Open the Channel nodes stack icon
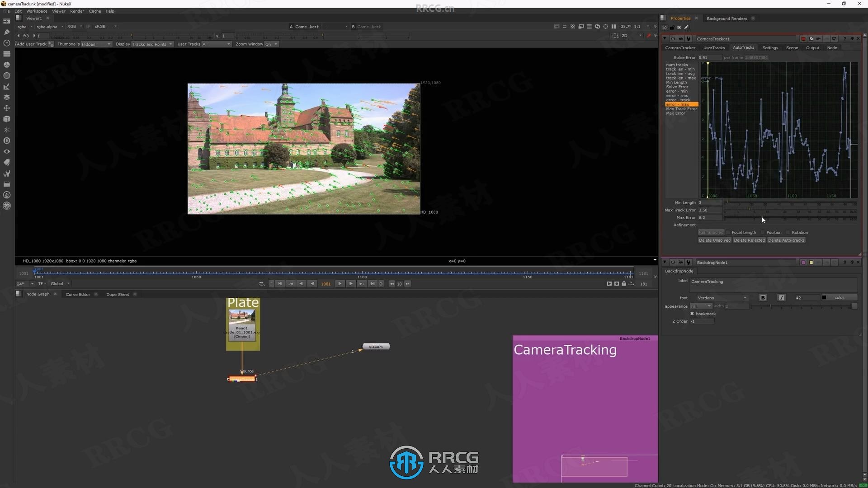Viewport: 868px width, 488px height. [x=7, y=54]
